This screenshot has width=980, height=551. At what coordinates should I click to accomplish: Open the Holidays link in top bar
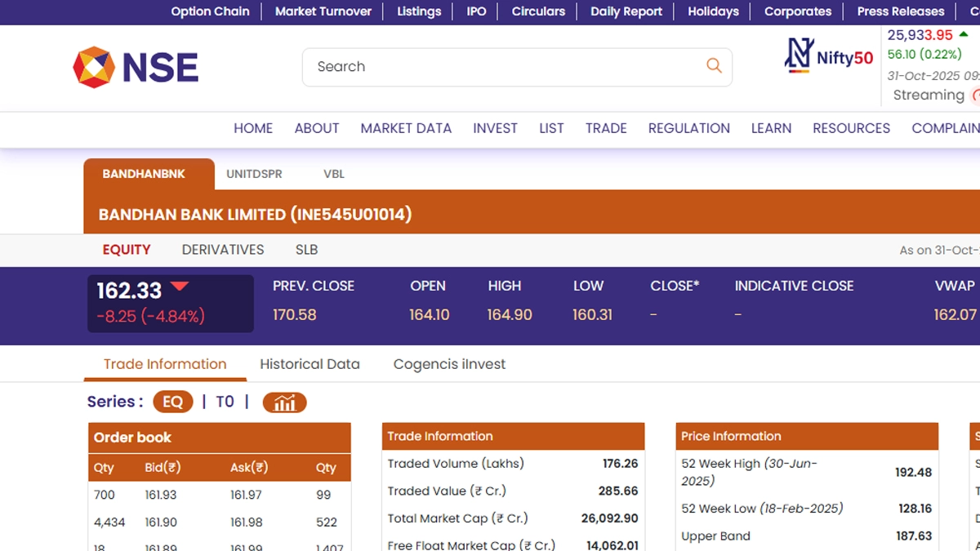point(713,11)
